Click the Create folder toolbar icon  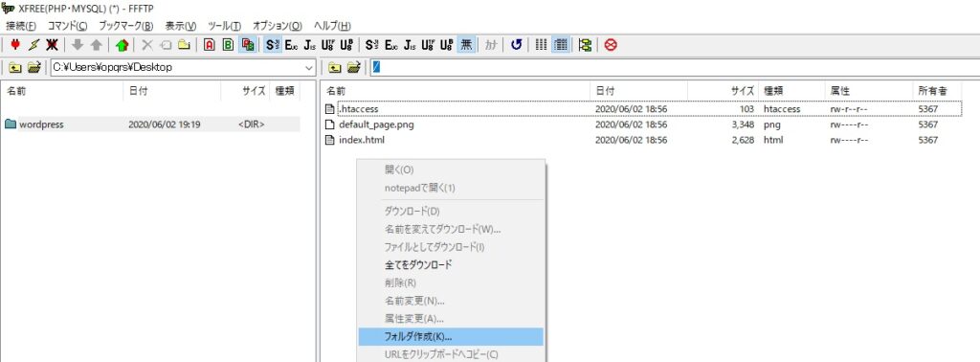click(184, 45)
